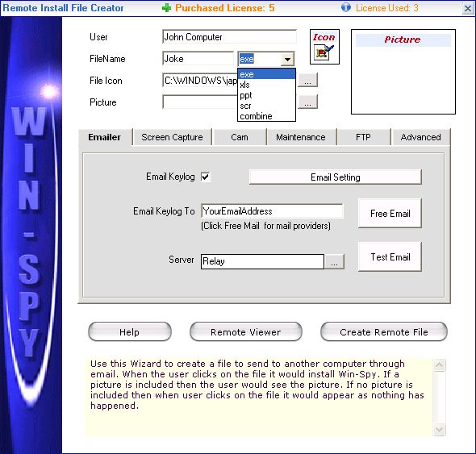Screen dimensions: 476x454
Task: Click the 'Purchased License: 5' text
Action: click(x=225, y=8)
